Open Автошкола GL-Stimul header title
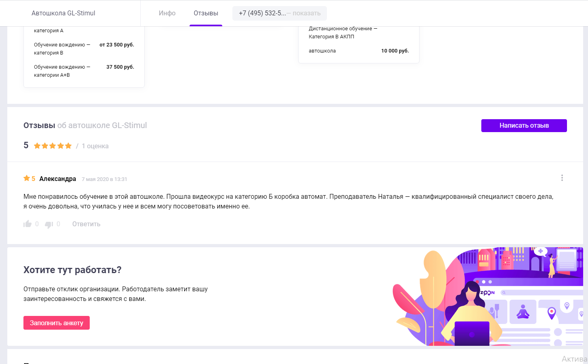The width and height of the screenshot is (588, 364). (x=63, y=13)
